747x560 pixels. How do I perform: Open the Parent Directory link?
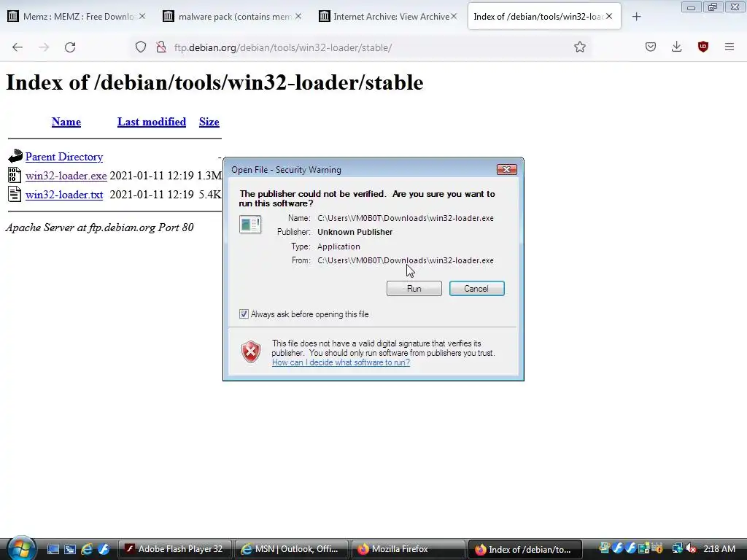(x=64, y=157)
